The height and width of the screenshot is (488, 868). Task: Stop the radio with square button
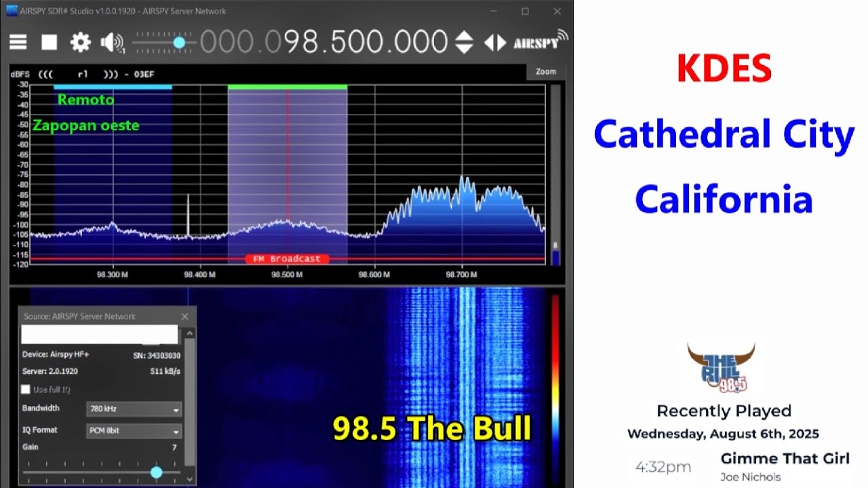coord(49,43)
